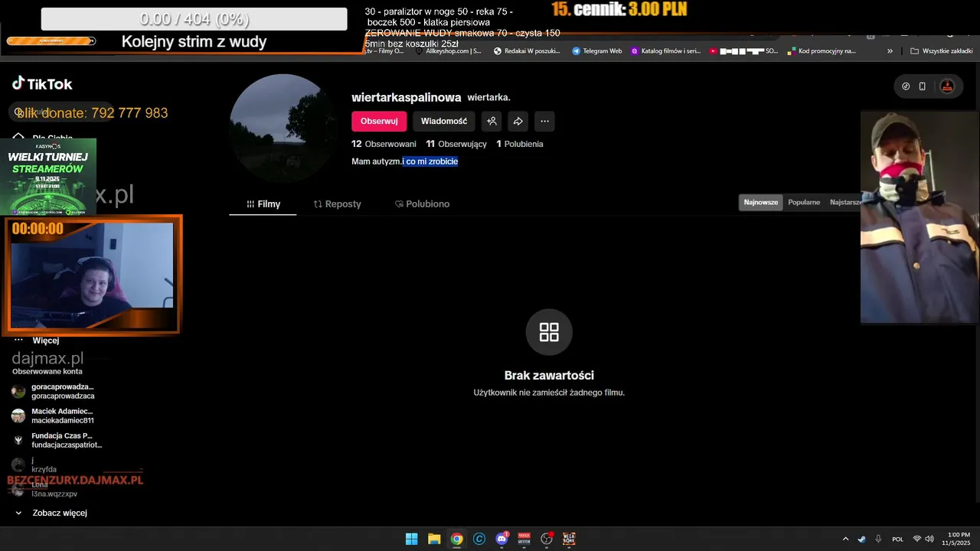The width and height of the screenshot is (980, 551).
Task: Click the add-friend icon beside Wiadomość
Action: coord(492,121)
